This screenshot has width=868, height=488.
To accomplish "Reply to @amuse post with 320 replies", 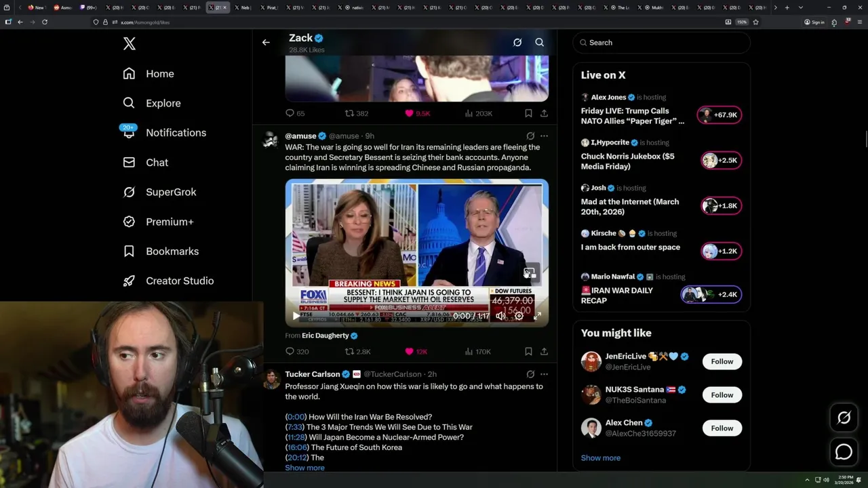I will pyautogui.click(x=297, y=352).
